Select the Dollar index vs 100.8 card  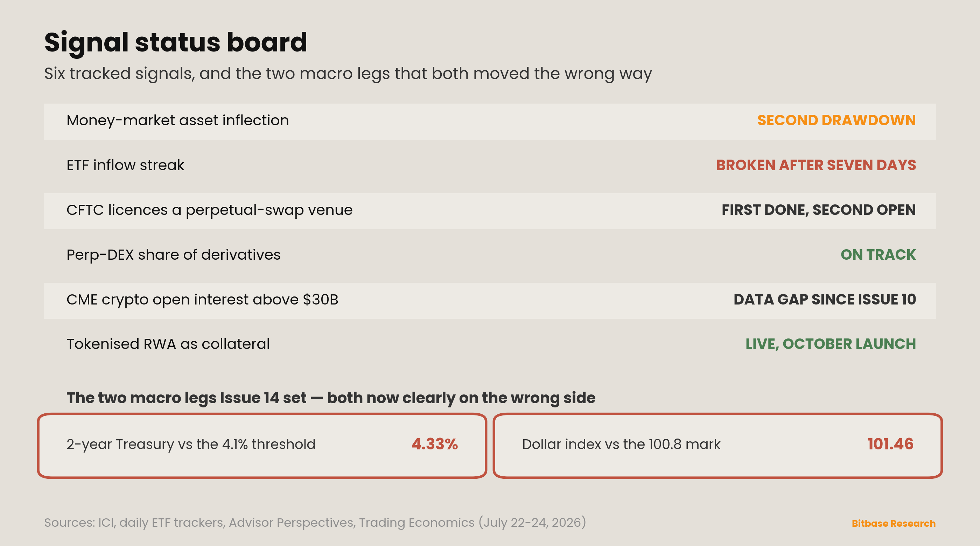coord(717,446)
